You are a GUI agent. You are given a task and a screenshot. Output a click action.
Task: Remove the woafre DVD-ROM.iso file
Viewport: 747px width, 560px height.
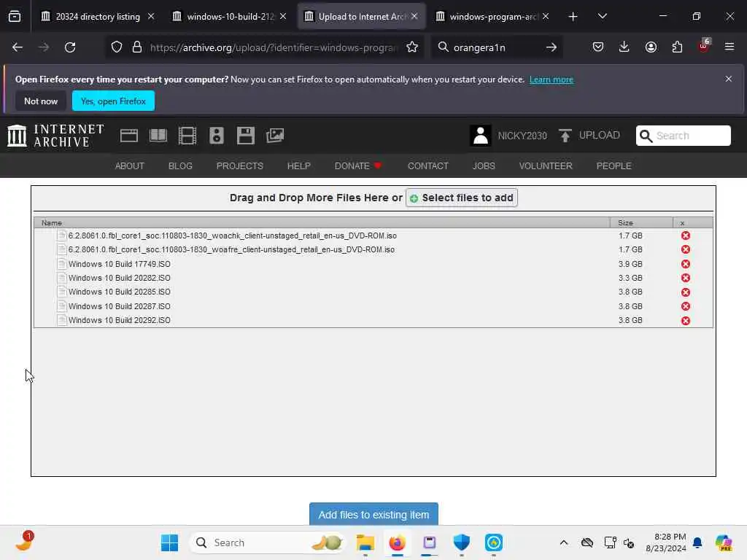point(686,249)
